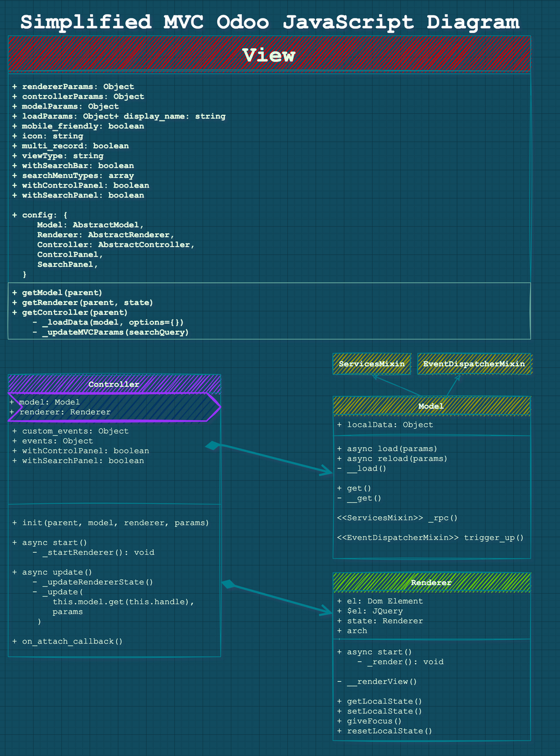Click the diamond on the Controller-to-Model connector
This screenshot has height=756, width=560.
213,445
